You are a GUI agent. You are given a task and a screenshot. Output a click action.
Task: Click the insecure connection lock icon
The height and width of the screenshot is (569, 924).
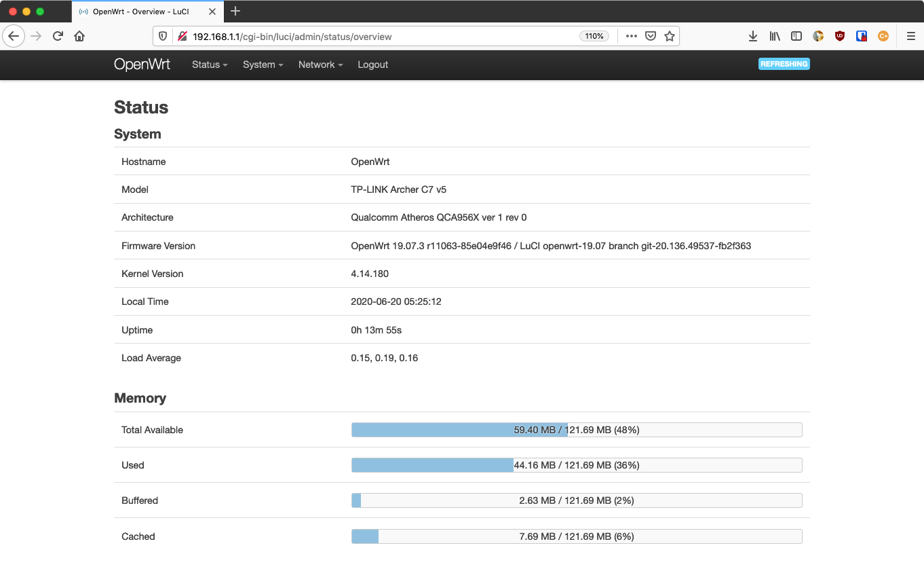tap(182, 37)
